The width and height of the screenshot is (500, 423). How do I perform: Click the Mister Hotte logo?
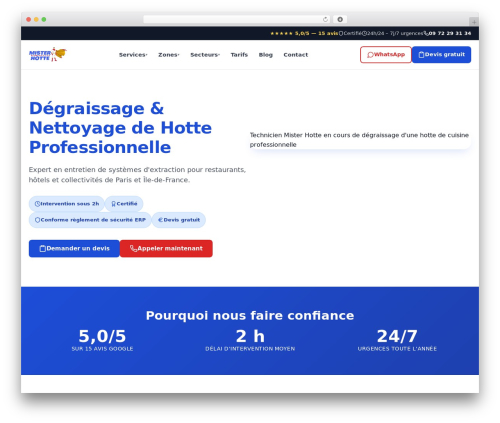[x=48, y=54]
